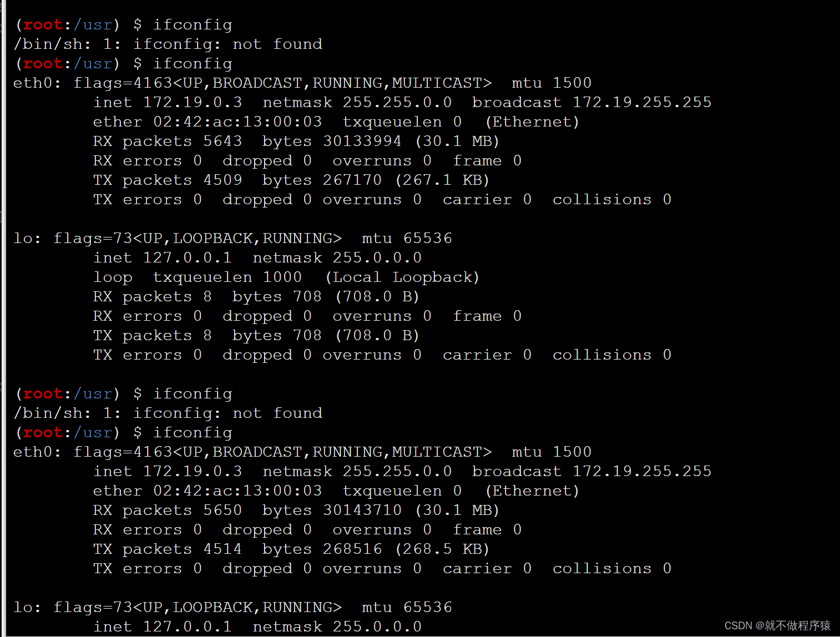The height and width of the screenshot is (637, 840).
Task: Click RX bytes value 30143710
Action: coord(362,510)
